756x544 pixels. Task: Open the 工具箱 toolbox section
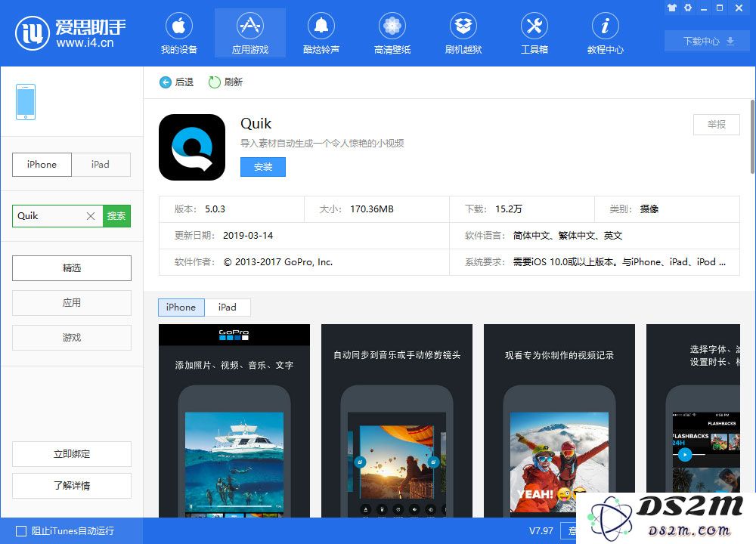[x=534, y=33]
